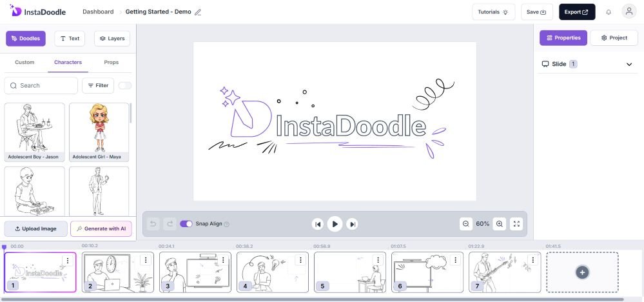Click the 01:22.9 timeline timestamp
The height and width of the screenshot is (302, 644).
[476, 246]
